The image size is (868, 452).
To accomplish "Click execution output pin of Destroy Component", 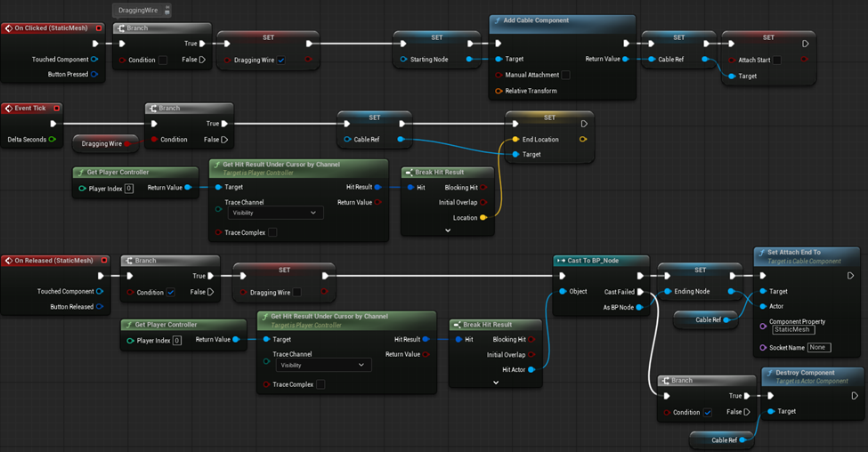I will click(855, 396).
